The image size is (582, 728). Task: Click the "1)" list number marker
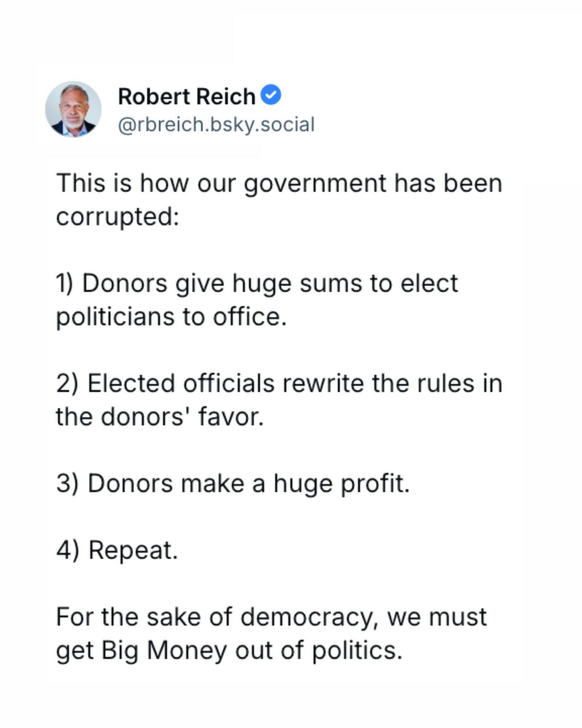pyautogui.click(x=65, y=283)
